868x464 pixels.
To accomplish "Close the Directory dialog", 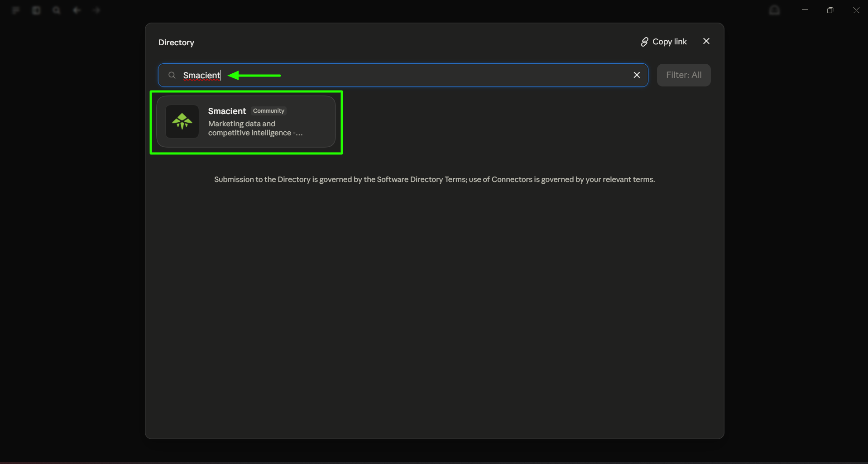I will (x=706, y=41).
